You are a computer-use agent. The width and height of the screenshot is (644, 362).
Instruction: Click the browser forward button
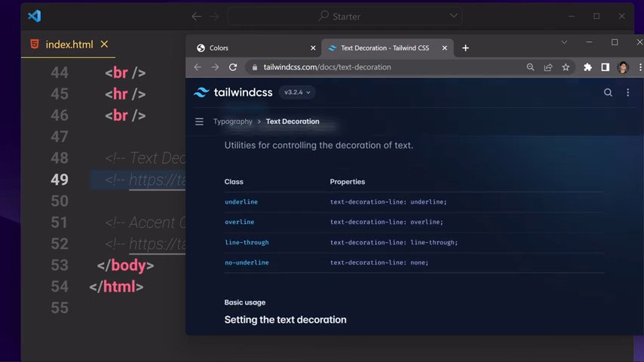point(215,67)
